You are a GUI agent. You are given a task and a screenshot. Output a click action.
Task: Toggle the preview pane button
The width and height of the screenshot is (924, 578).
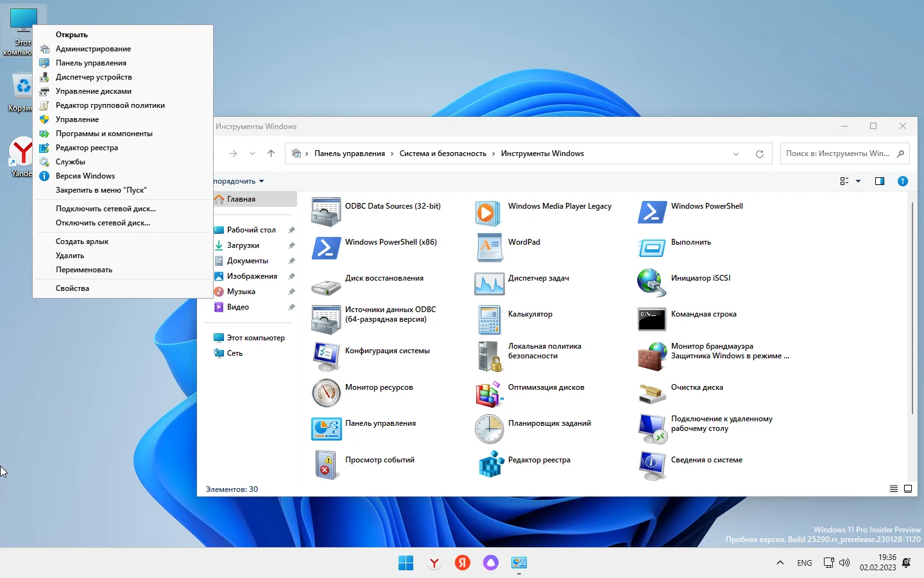click(880, 181)
